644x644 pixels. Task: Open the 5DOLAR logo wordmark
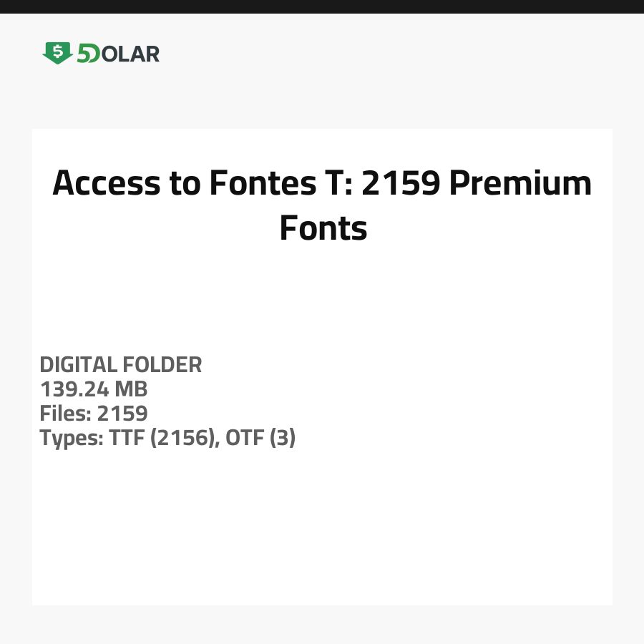[102, 54]
